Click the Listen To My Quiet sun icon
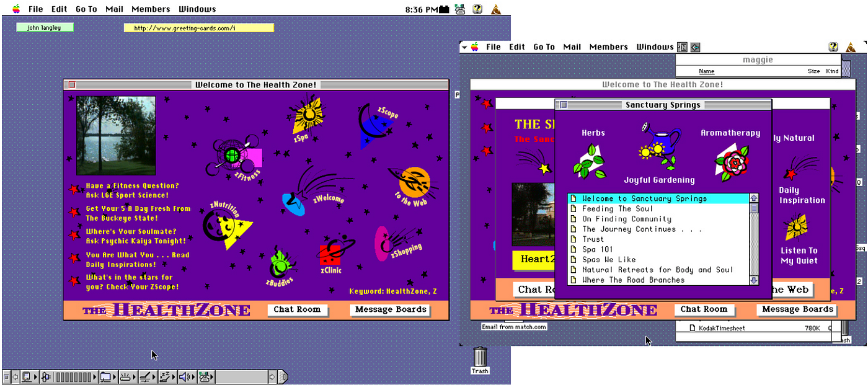The width and height of the screenshot is (868, 390). point(796,227)
